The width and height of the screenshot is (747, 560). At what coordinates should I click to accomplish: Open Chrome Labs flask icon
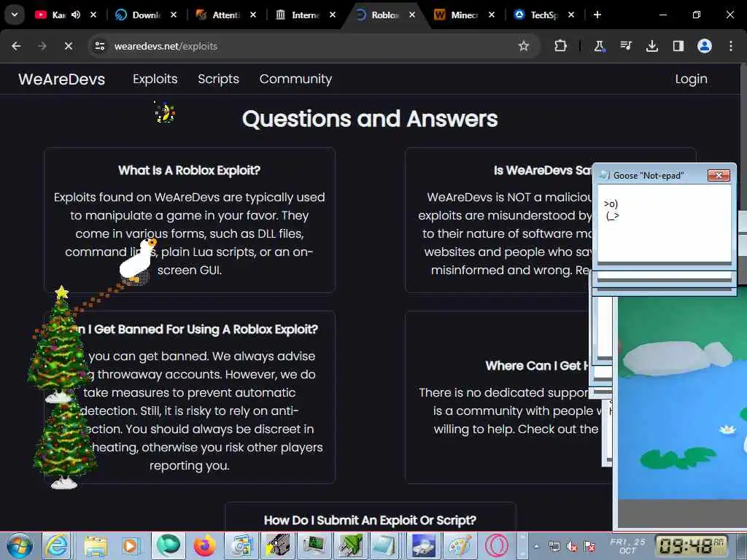pyautogui.click(x=599, y=46)
